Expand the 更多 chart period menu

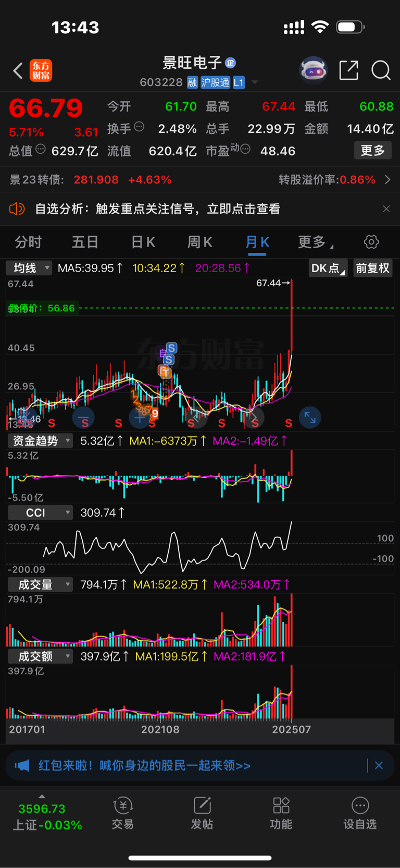[316, 242]
